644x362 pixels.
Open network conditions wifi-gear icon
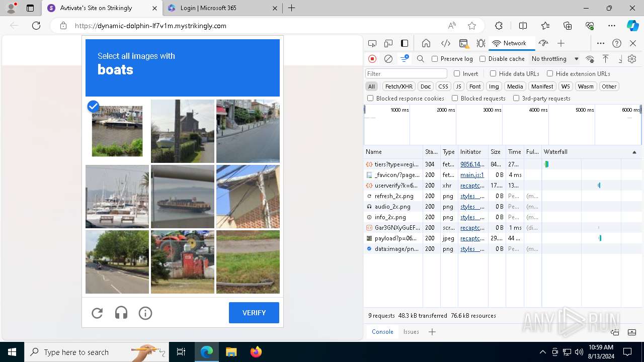click(590, 59)
